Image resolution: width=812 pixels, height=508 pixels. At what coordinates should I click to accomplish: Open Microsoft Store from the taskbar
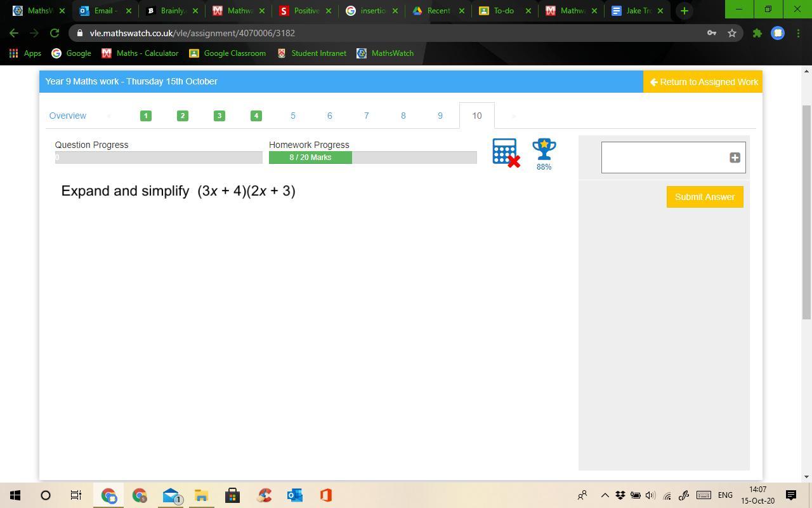tap(232, 495)
